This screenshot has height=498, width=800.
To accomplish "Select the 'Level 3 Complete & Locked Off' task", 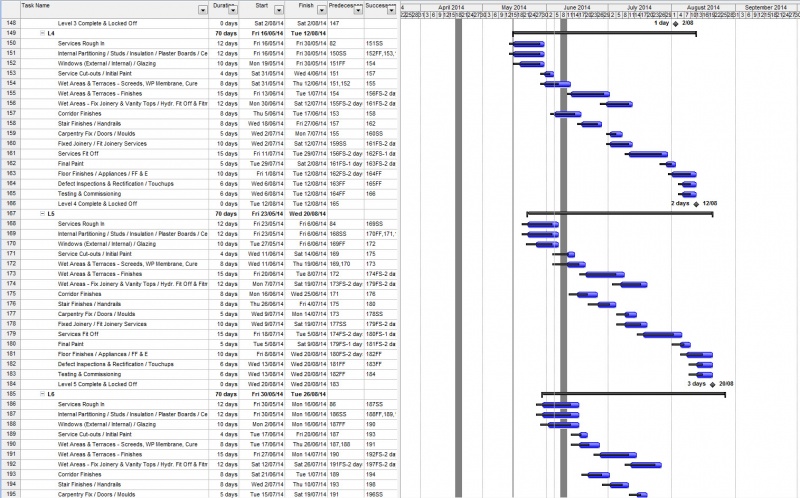I will (x=97, y=23).
